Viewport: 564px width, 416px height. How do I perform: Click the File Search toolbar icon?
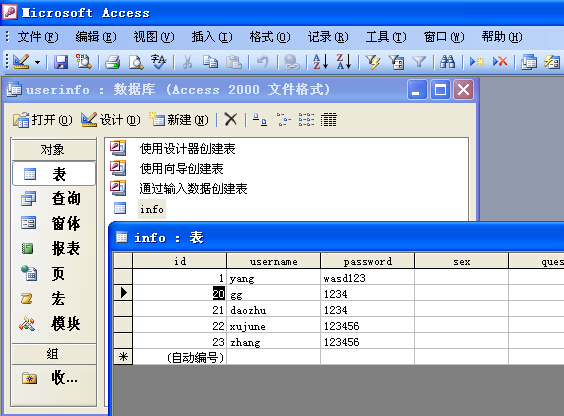[83, 62]
